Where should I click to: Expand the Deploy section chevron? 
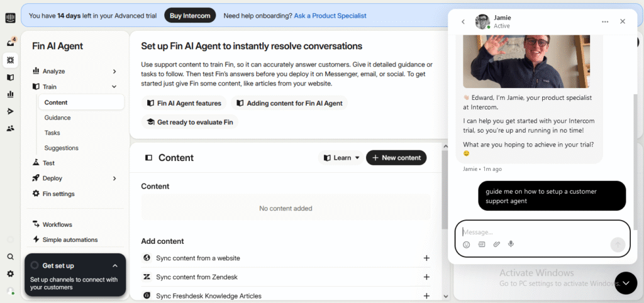pos(114,178)
